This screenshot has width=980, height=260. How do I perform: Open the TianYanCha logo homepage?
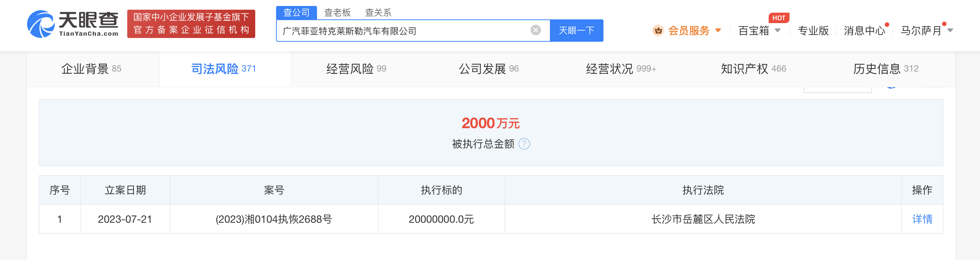click(73, 24)
